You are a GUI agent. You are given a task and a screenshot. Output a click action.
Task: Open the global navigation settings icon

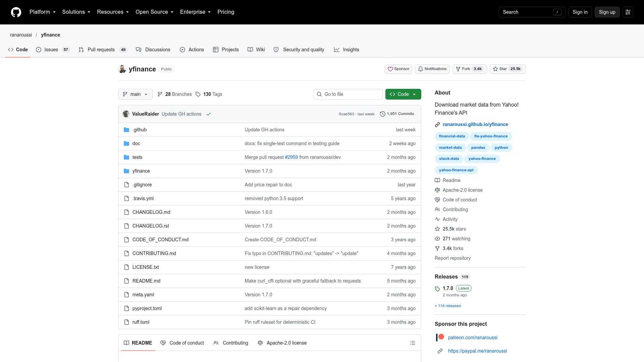click(628, 12)
